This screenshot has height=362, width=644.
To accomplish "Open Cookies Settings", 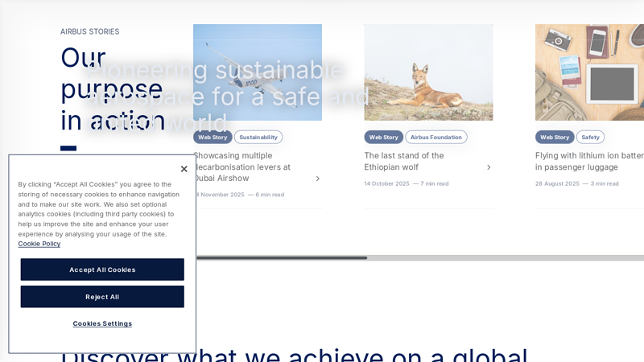I will [102, 323].
